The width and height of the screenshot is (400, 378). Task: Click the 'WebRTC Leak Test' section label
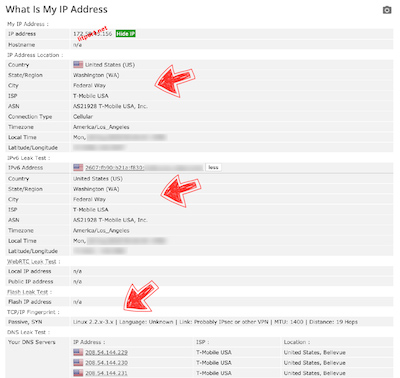[34, 261]
